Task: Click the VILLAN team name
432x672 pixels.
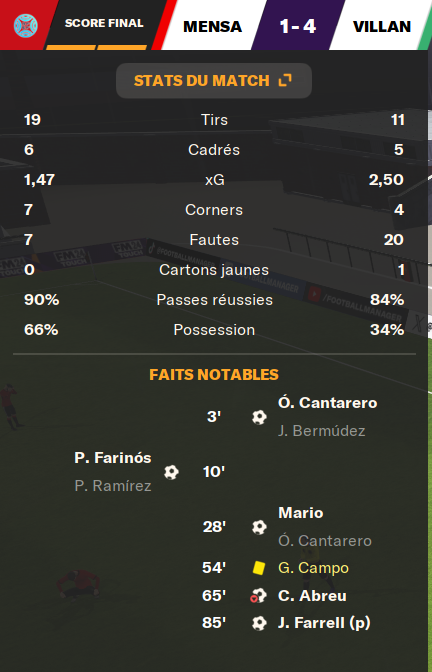Action: pyautogui.click(x=382, y=27)
